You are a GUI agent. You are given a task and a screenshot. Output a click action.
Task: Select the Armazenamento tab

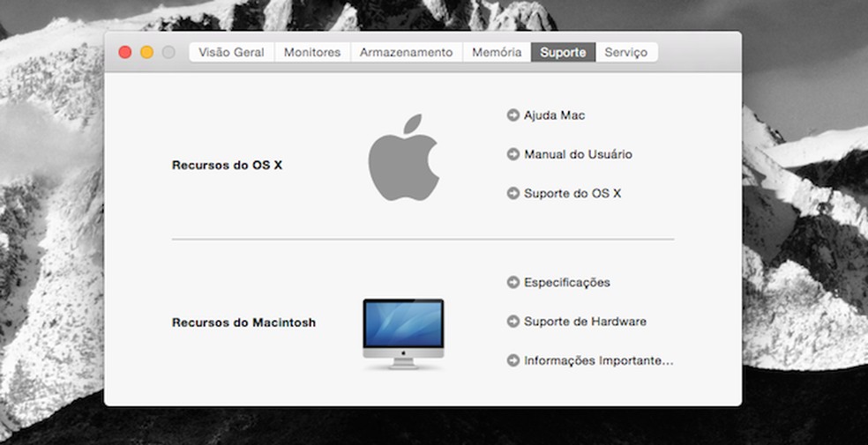click(407, 53)
